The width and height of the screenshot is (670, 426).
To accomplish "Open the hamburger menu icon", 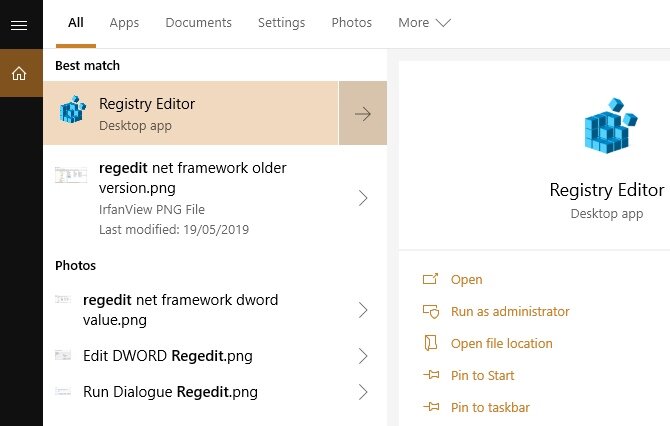I will [x=19, y=25].
